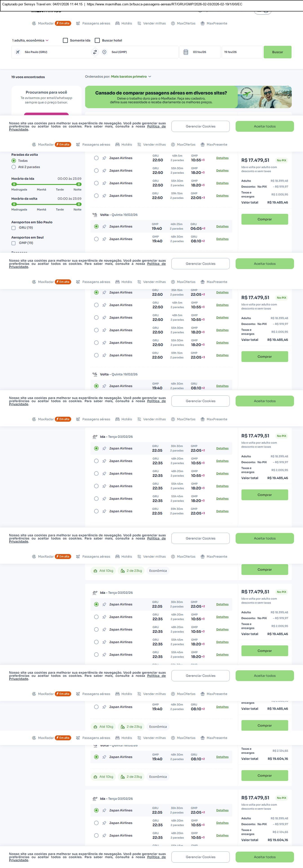Screen dimensions: 303x868
Task: Select the Até 2 paradas radio option
Action: click(x=14, y=167)
